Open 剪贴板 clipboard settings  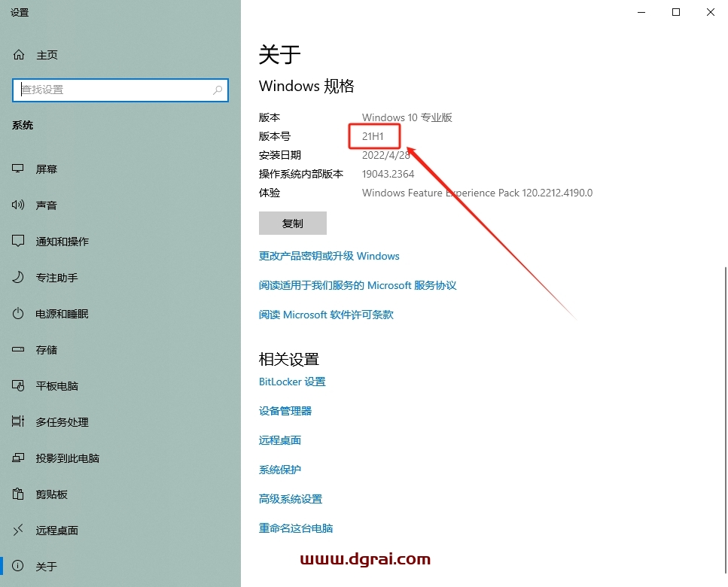(51, 494)
